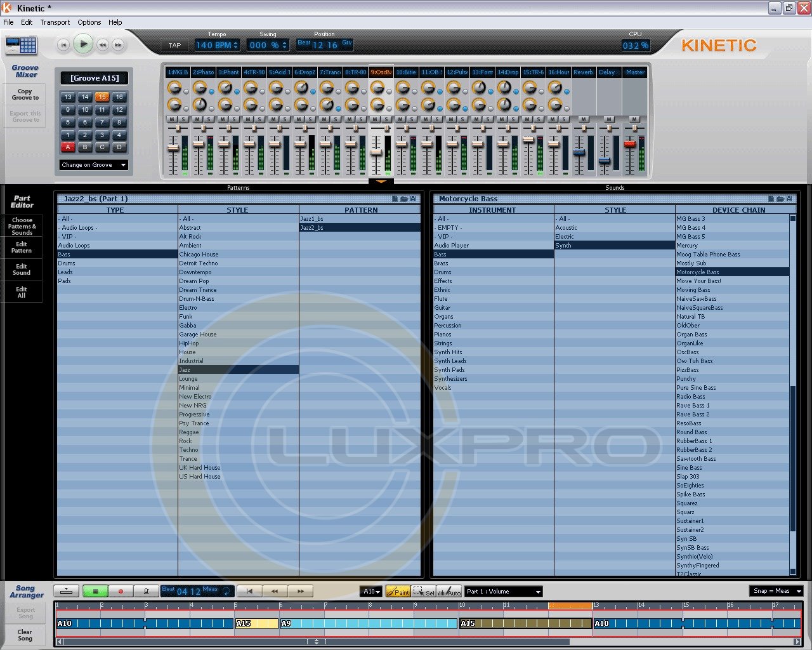
Task: Click the Clear Song button
Action: [25, 635]
